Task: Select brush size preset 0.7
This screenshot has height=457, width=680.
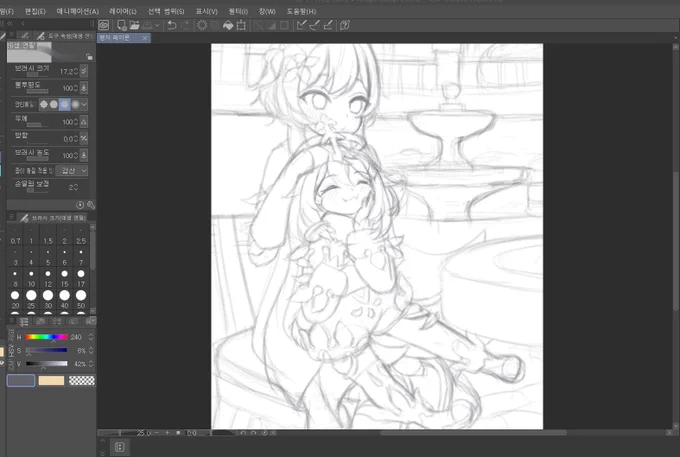Action: pyautogui.click(x=15, y=237)
